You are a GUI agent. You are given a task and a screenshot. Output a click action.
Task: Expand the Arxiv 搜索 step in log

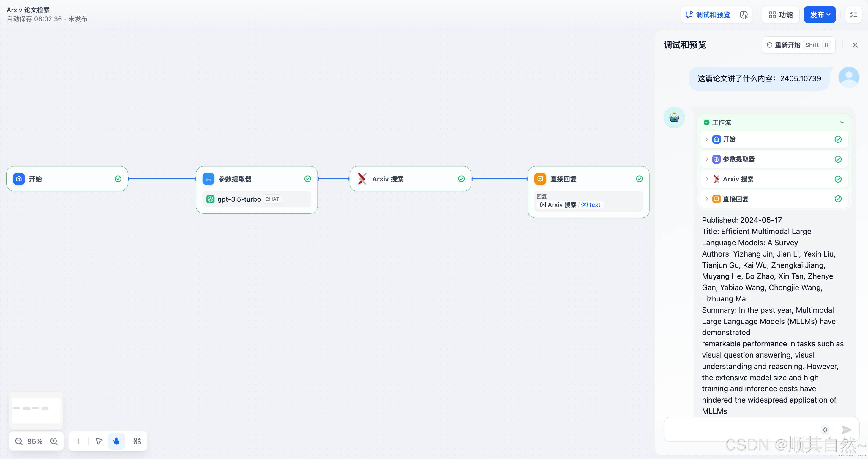pos(707,179)
